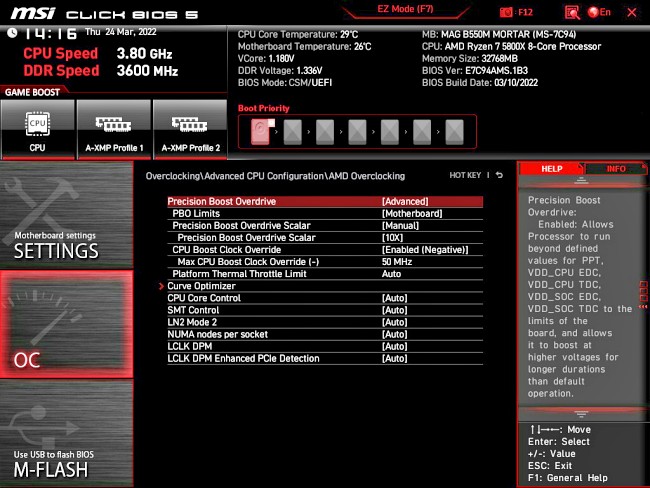Click the GAME BOOST label
The height and width of the screenshot is (488, 650).
tap(32, 92)
